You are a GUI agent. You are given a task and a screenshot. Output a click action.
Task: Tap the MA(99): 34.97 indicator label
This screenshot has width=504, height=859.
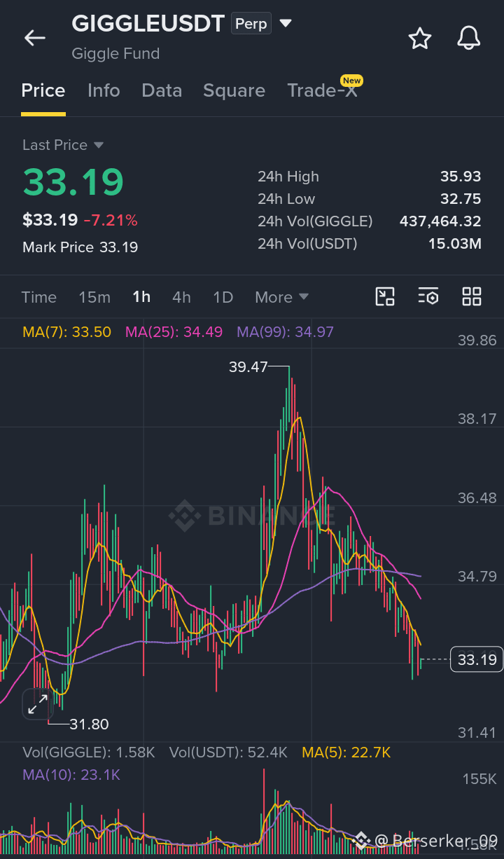(x=285, y=332)
